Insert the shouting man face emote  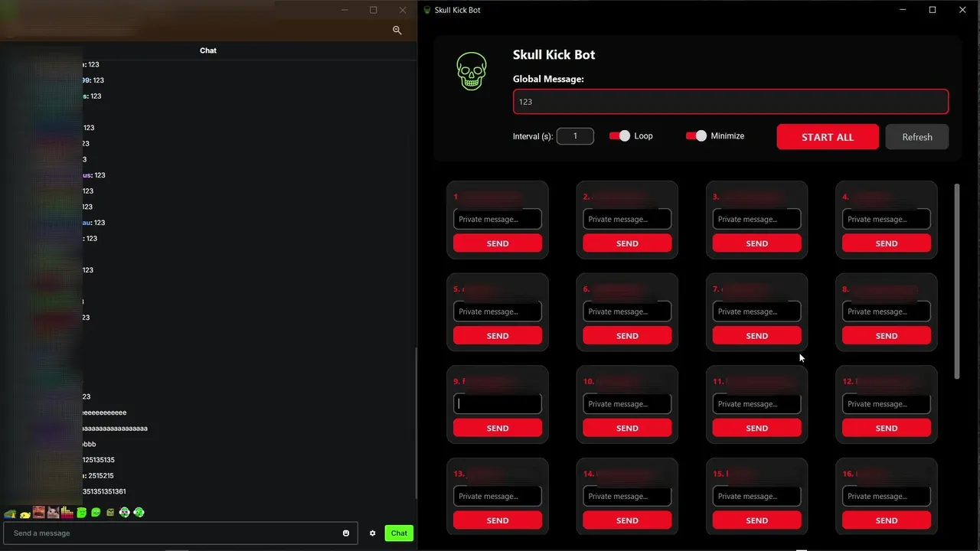coord(38,513)
